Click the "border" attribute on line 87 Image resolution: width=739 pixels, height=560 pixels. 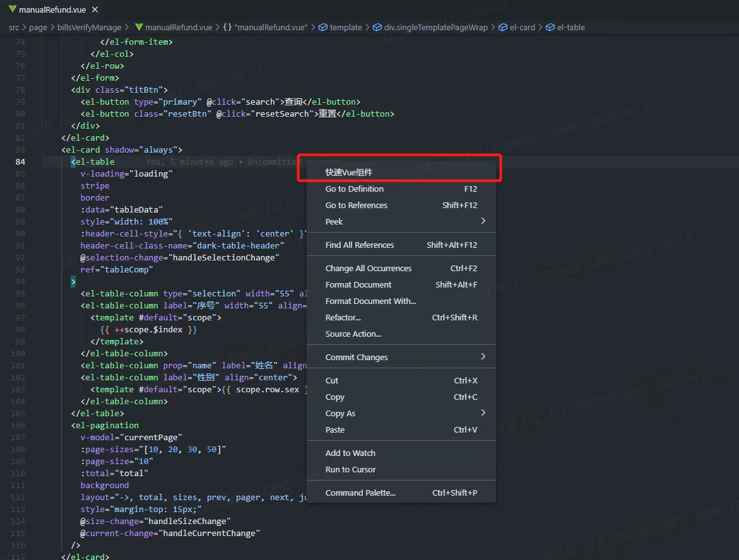point(95,198)
